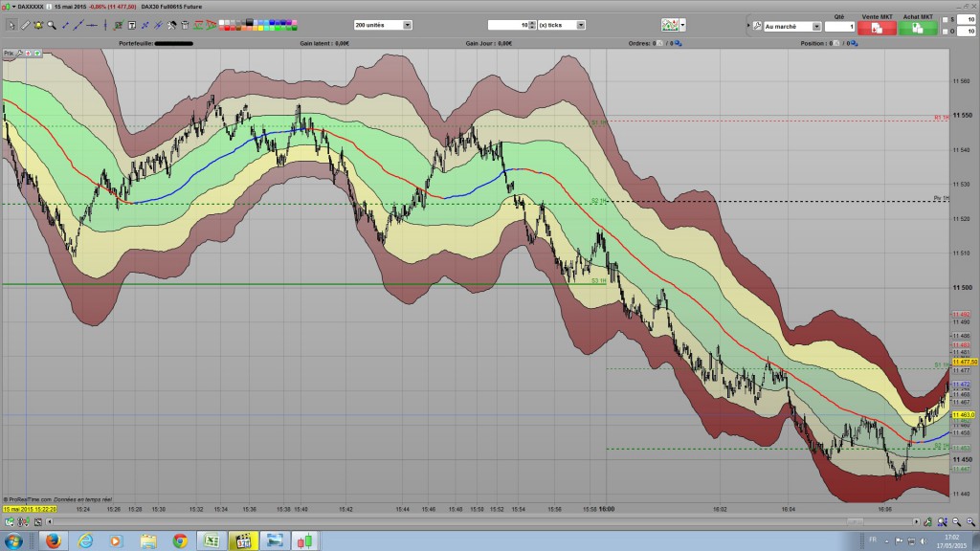Select the magnifying glass zoom tool
Viewport: 980px width, 551px height.
[52, 25]
